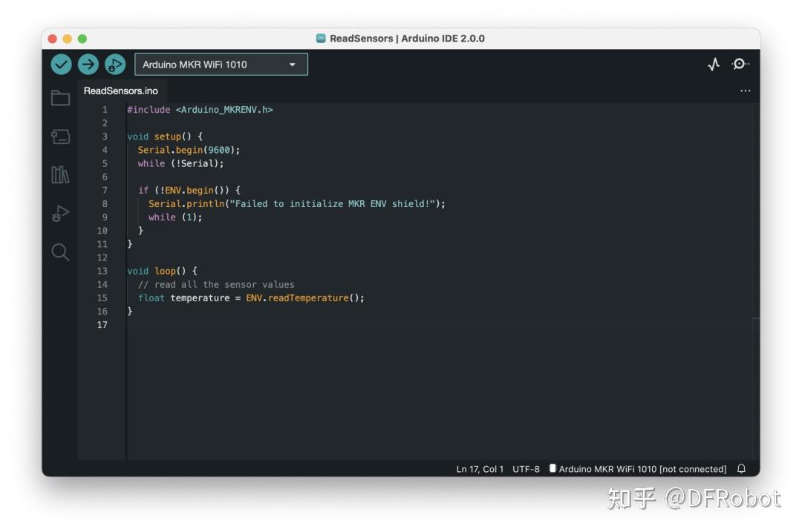Open the Search sidebar magnifier icon
The width and height of the screenshot is (802, 532).
pyautogui.click(x=60, y=252)
